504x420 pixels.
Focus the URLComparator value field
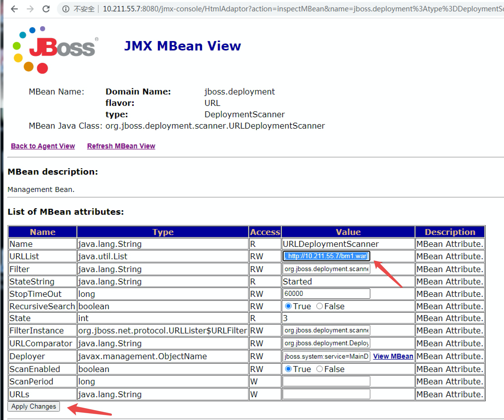[326, 343]
